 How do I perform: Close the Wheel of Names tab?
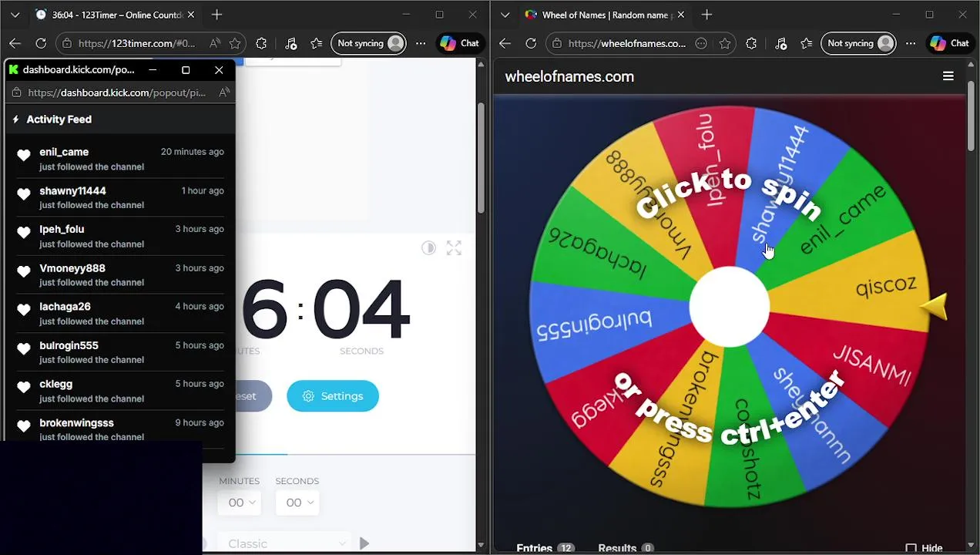click(680, 15)
